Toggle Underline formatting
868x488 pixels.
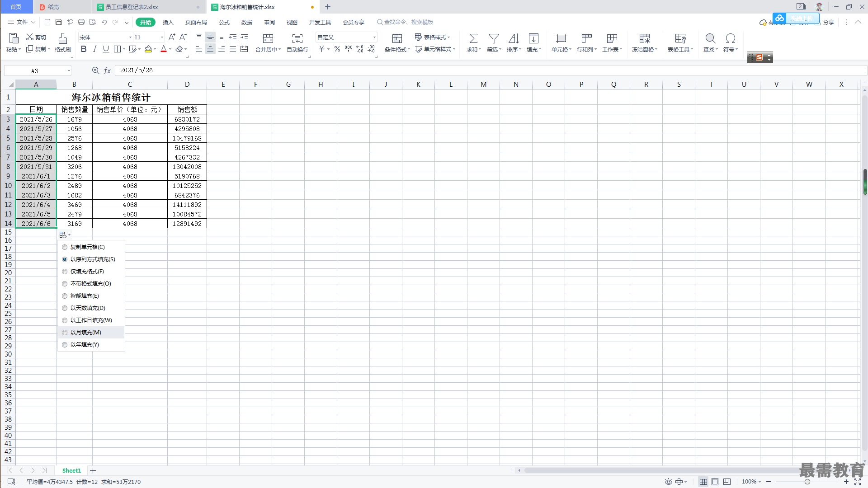tap(106, 49)
